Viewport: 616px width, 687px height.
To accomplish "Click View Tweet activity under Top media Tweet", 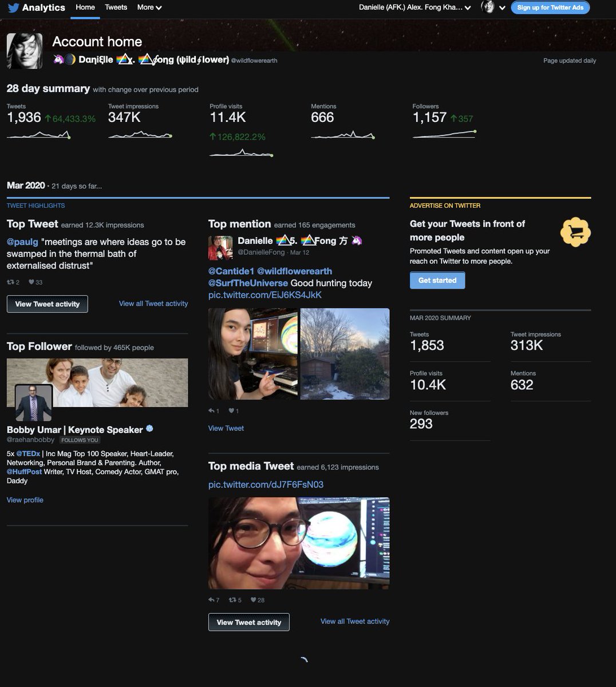I will pos(249,622).
